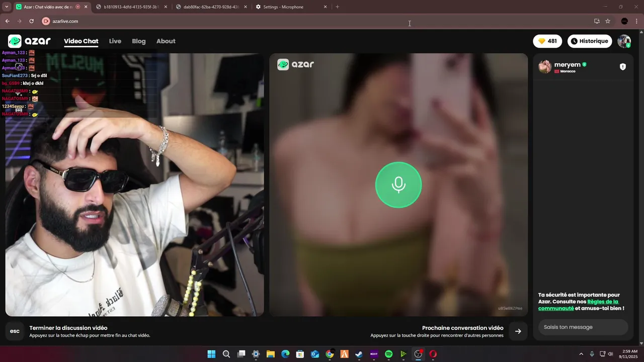Click the next conversation arrow button
Viewport: 644px width, 362px height.
click(x=518, y=331)
